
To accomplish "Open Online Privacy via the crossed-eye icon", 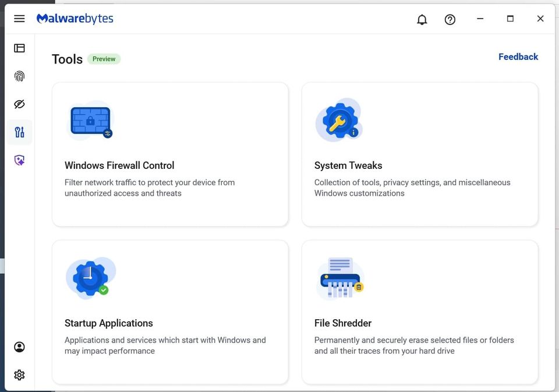I will (19, 104).
